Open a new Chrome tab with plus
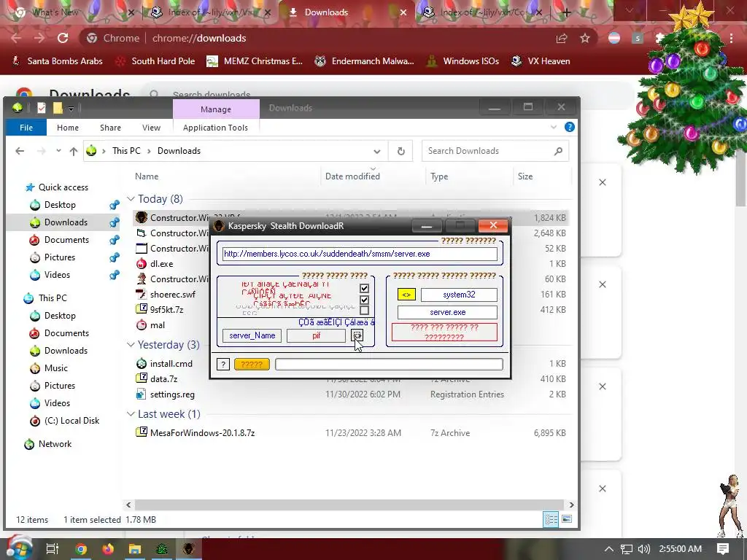Screen dimensions: 747x560 click(x=566, y=12)
